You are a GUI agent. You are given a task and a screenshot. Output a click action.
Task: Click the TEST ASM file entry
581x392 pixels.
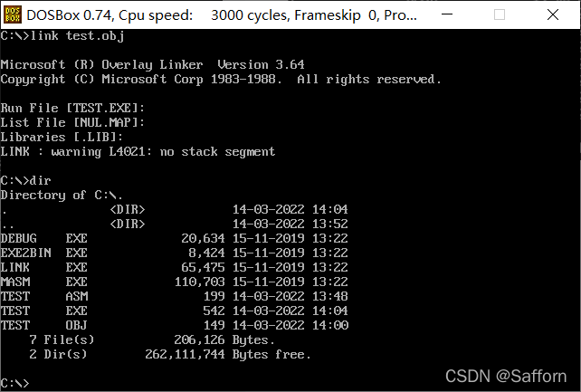pyautogui.click(x=175, y=296)
